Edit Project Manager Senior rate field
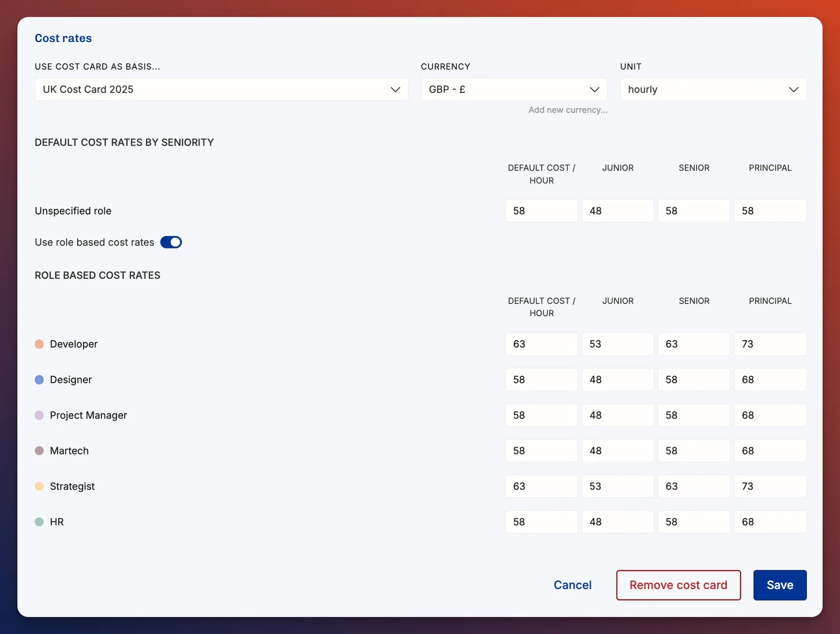Screen dimensions: 840x634 tap(694, 415)
